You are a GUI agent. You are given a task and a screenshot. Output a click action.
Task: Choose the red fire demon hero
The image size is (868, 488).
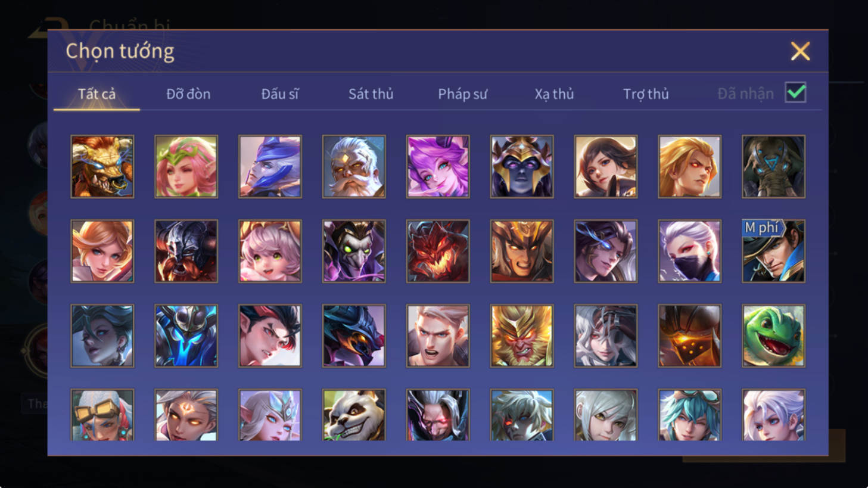(438, 251)
